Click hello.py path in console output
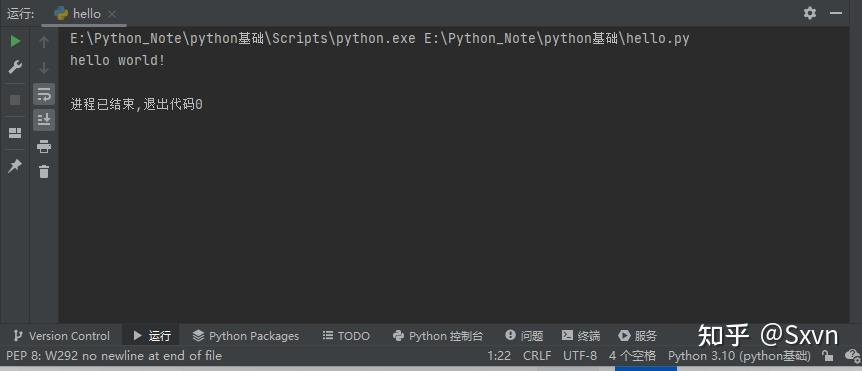Image resolution: width=862 pixels, height=371 pixels. click(x=556, y=39)
